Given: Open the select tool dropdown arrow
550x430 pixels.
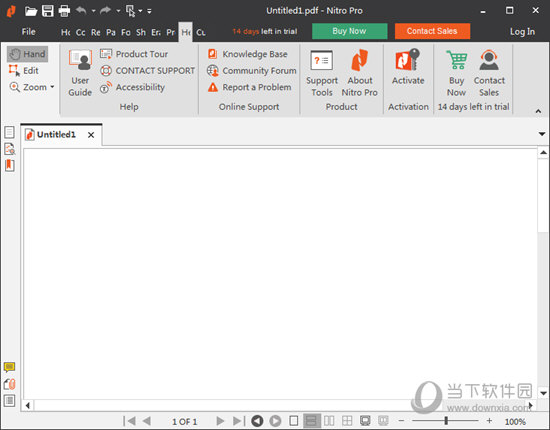Looking at the screenshot, I should tap(140, 11).
